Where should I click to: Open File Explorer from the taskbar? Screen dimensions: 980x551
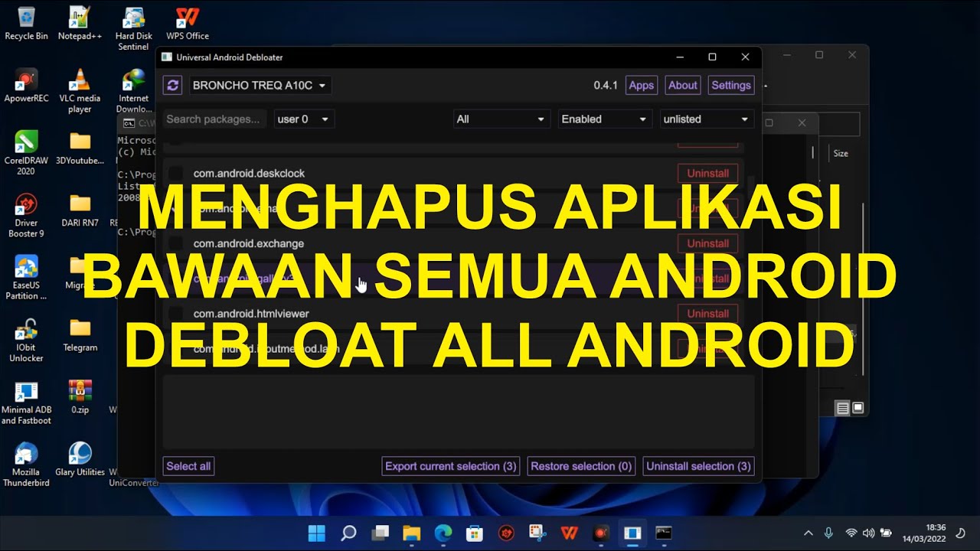click(412, 533)
